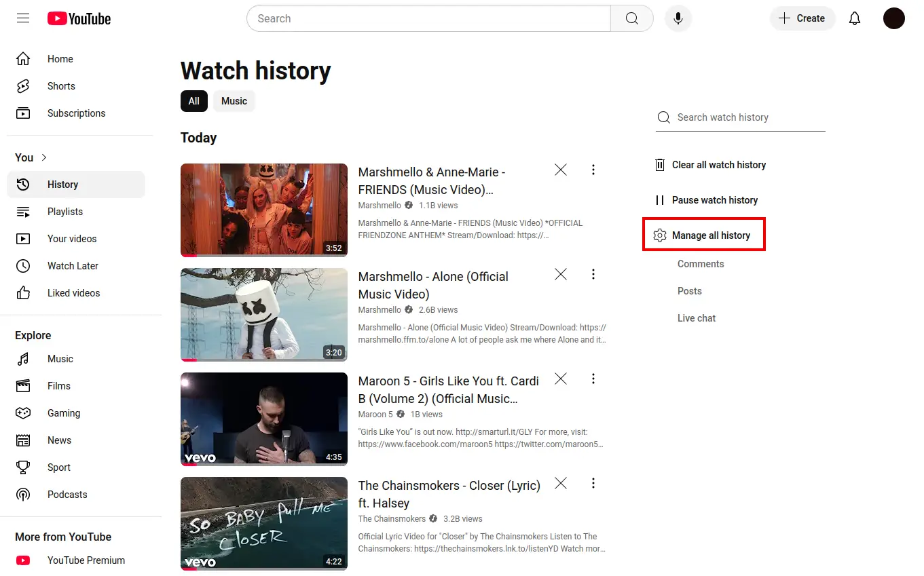924x576 pixels.
Task: Click the Subscriptions sidebar icon
Action: click(23, 113)
